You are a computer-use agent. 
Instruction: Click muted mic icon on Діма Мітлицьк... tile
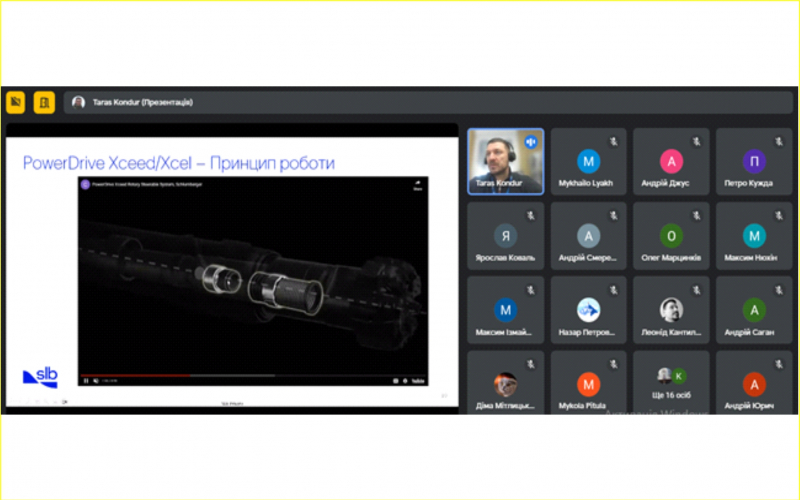pyautogui.click(x=531, y=364)
